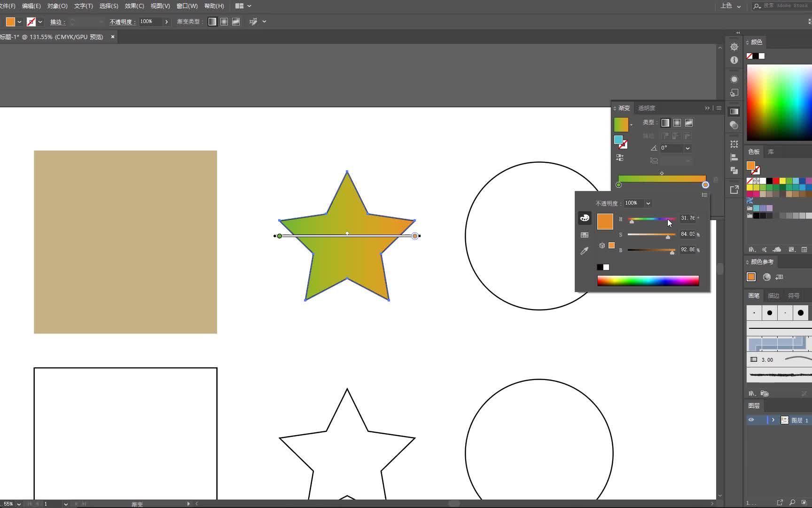Open the 效果(C) menu
The height and width of the screenshot is (508, 812).
(134, 6)
